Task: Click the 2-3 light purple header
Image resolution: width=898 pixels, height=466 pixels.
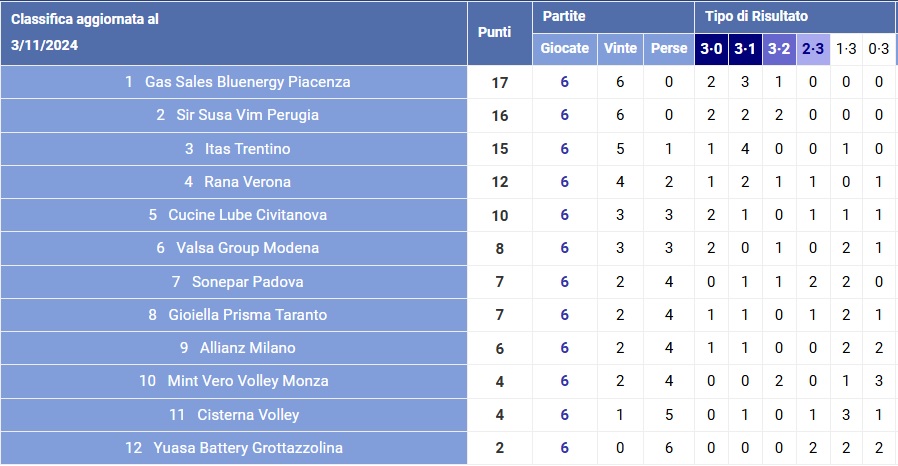Action: (x=813, y=49)
